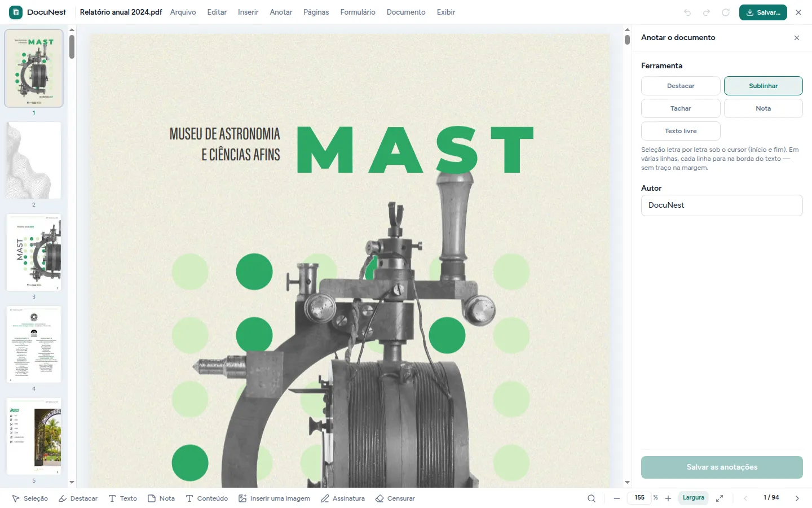Open the Formulário menu
This screenshot has width=812, height=508.
pos(358,12)
